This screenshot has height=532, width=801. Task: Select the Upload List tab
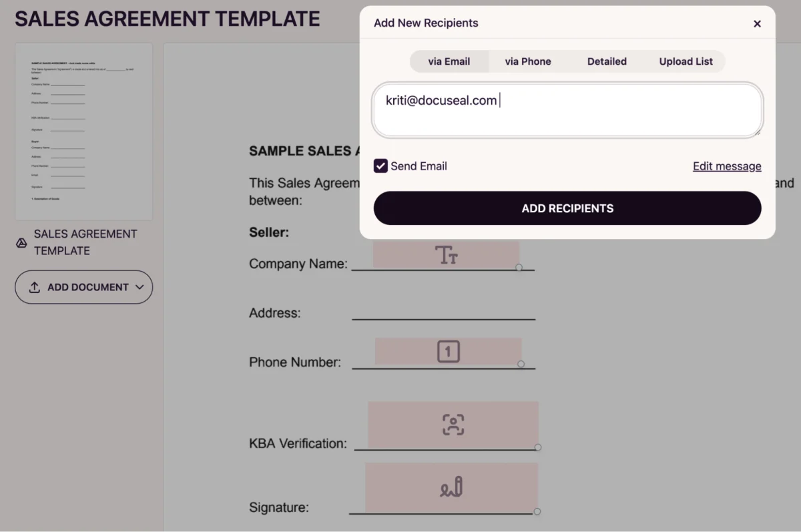click(x=686, y=61)
